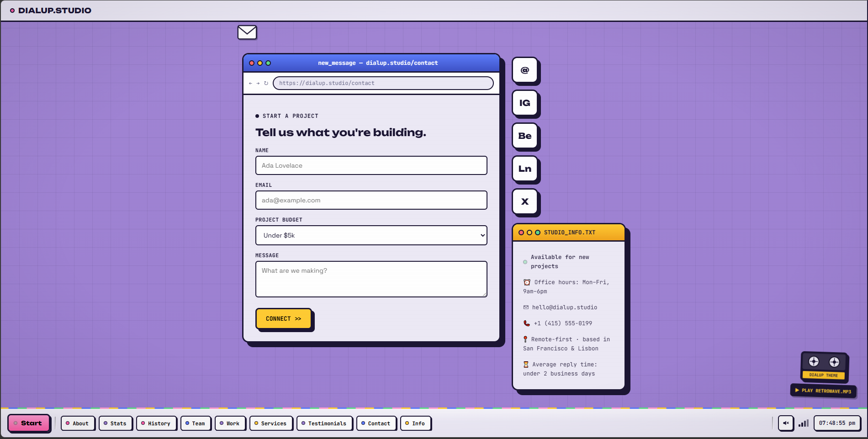Open the IG Instagram tile

(525, 103)
